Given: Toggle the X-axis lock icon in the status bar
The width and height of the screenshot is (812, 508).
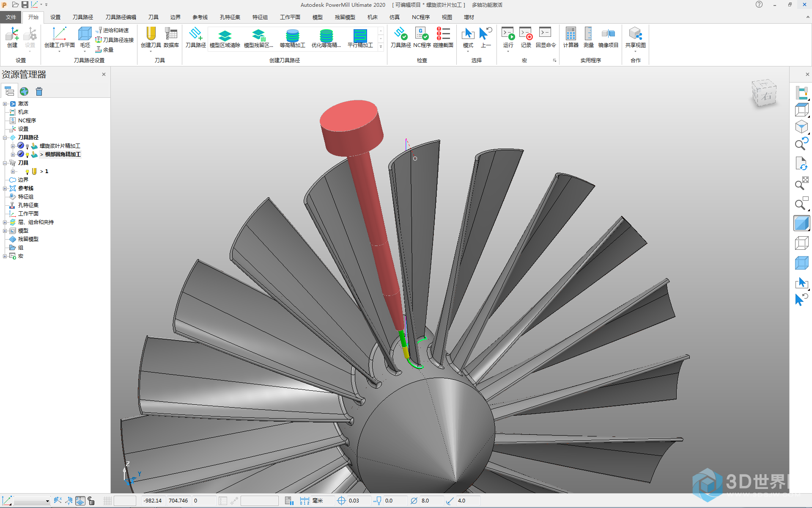Looking at the screenshot, I should [x=58, y=501].
